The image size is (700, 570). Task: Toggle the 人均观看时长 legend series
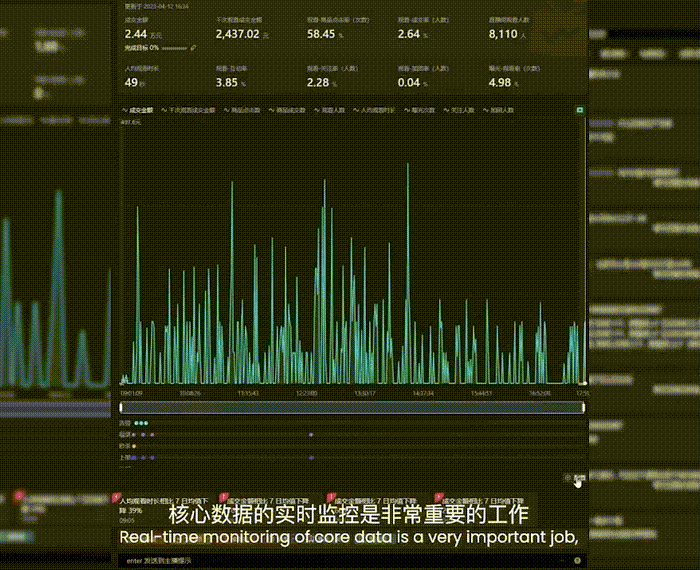[379, 110]
